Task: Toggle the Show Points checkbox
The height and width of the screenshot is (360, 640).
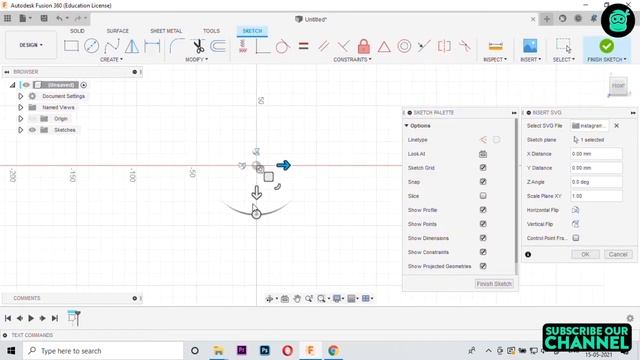Action: pyautogui.click(x=483, y=224)
